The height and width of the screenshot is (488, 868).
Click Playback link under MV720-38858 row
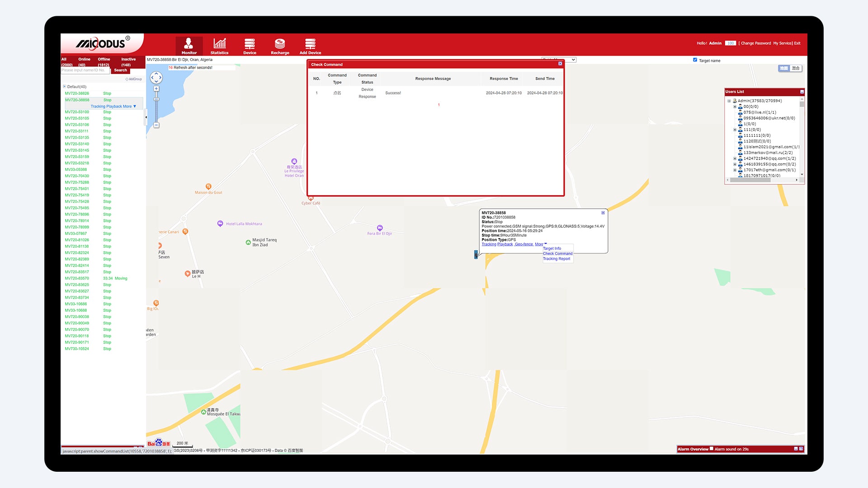(x=114, y=107)
